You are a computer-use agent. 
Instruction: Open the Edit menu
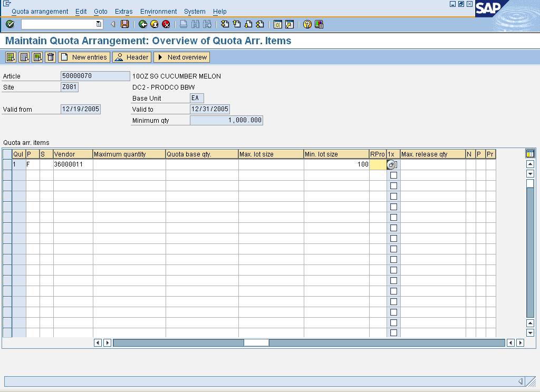tap(81, 12)
